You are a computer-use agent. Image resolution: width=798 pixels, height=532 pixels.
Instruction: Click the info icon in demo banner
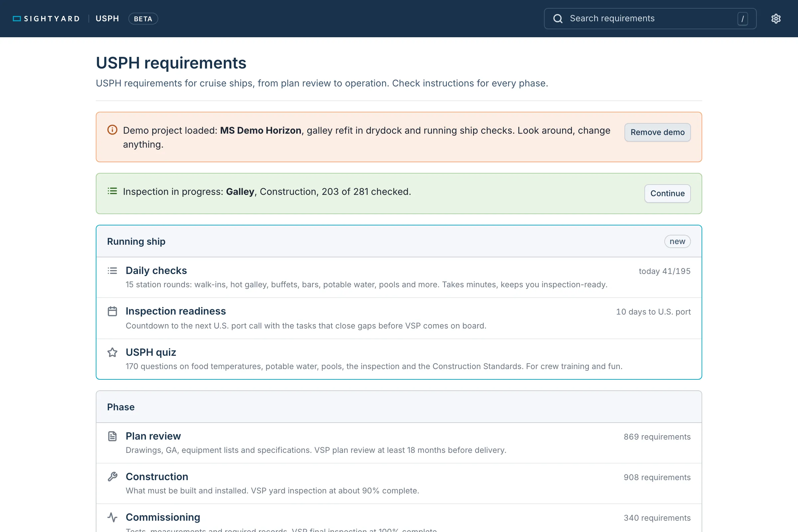pyautogui.click(x=112, y=130)
